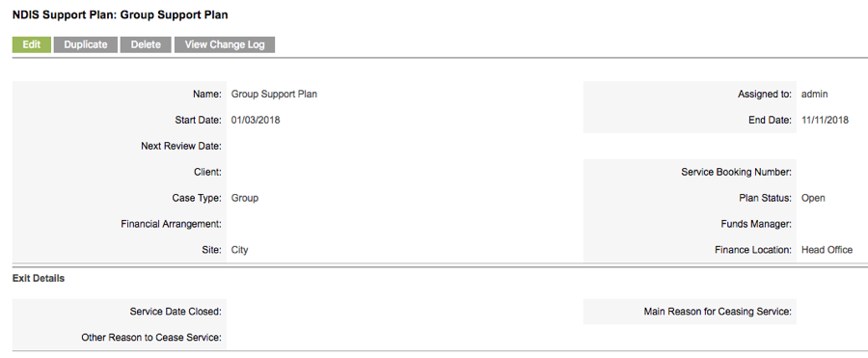Screen dimensions: 868x358
Task: Click the green Edit button
Action: tap(32, 45)
